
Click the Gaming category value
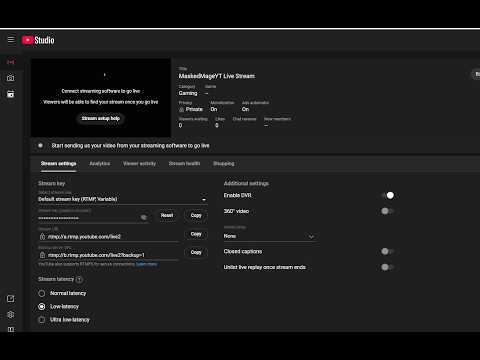point(188,93)
